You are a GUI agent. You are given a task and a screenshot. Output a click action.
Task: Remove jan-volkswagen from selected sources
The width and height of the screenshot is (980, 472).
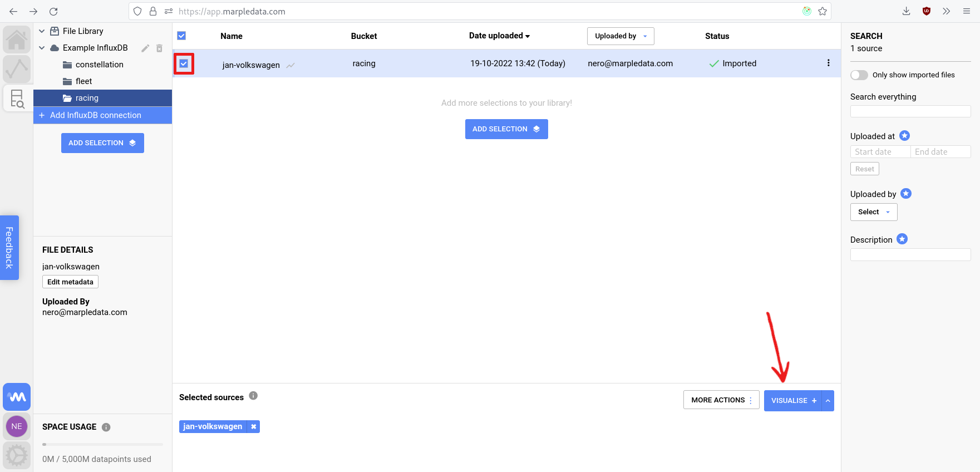(253, 426)
